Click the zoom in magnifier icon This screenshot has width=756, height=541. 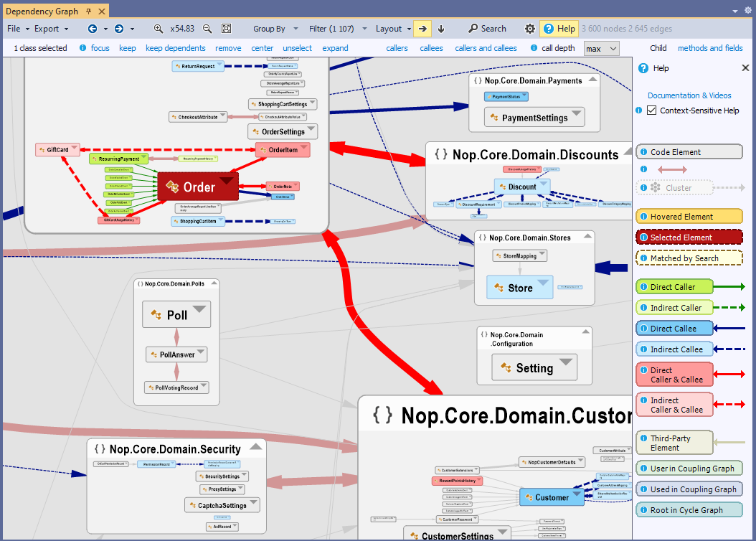click(x=158, y=29)
